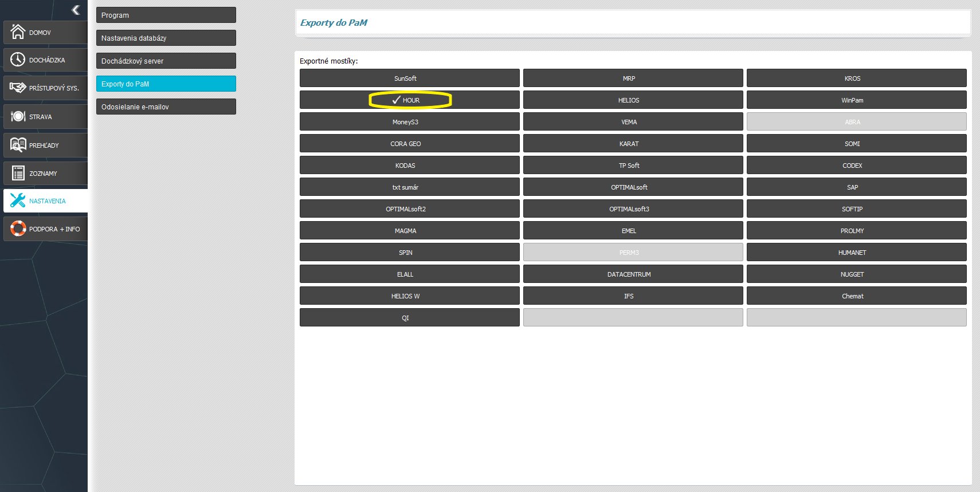Click the Exportné mostíky label

(x=328, y=61)
